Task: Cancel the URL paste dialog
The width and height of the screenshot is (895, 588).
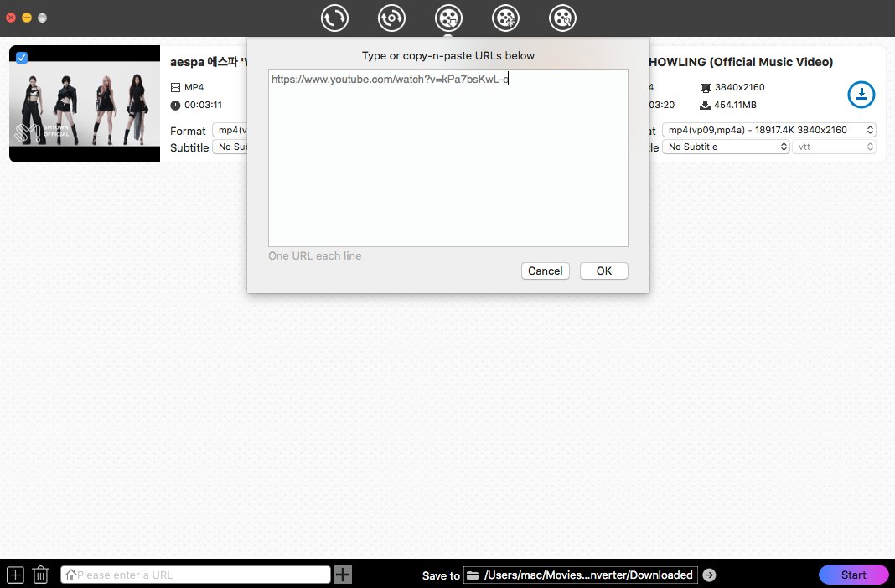Action: tap(545, 271)
